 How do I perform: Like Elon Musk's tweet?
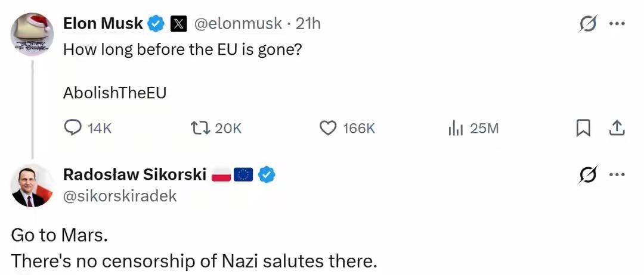pos(329,128)
